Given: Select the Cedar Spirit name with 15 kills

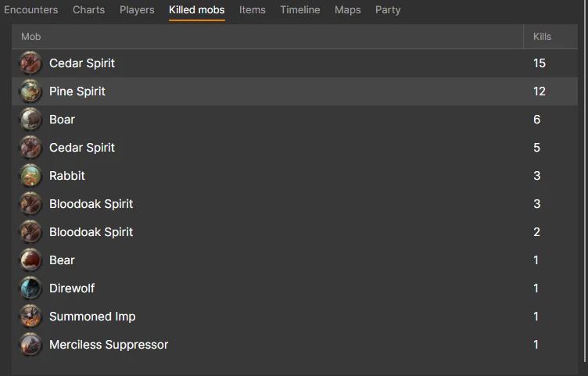Looking at the screenshot, I should 82,63.
